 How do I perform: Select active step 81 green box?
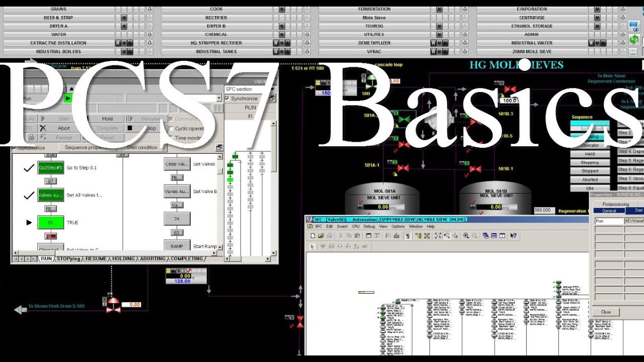pyautogui.click(x=51, y=222)
